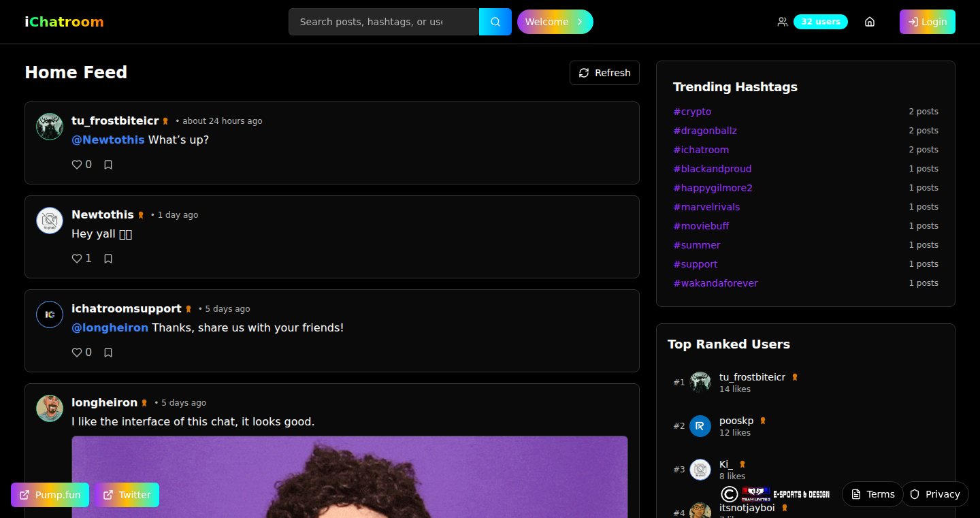Viewport: 980px width, 518px height.
Task: Open the #ichatroom trending hashtag
Action: (701, 150)
